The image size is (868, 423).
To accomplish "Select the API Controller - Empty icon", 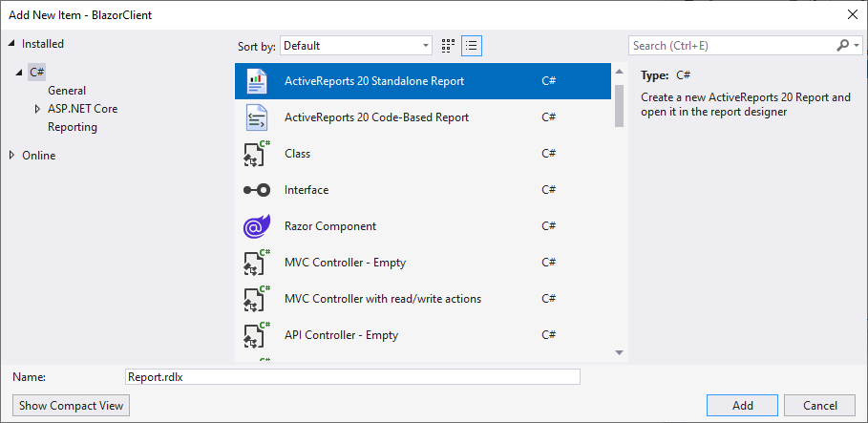I will [x=256, y=335].
